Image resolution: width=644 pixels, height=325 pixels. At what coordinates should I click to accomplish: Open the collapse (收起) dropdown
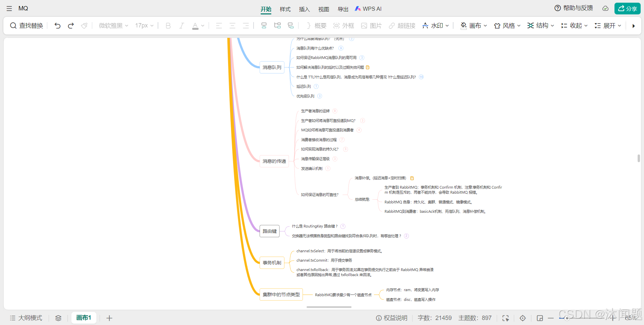tap(574, 25)
